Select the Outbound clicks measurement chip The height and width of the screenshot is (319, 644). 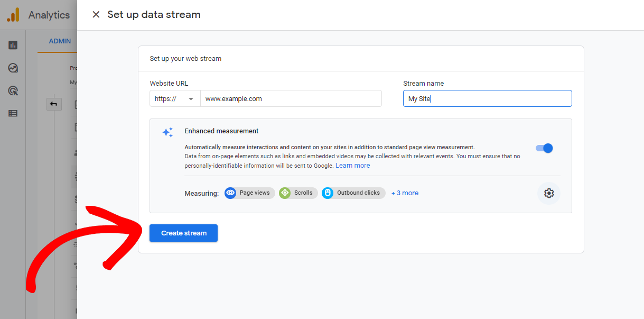tap(353, 193)
